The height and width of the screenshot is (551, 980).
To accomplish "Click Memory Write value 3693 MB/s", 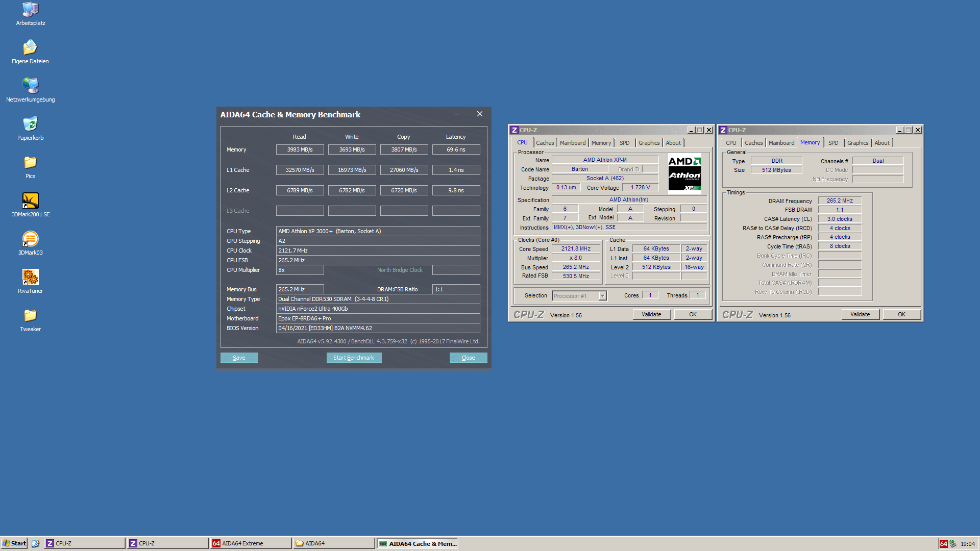I will tap(352, 149).
